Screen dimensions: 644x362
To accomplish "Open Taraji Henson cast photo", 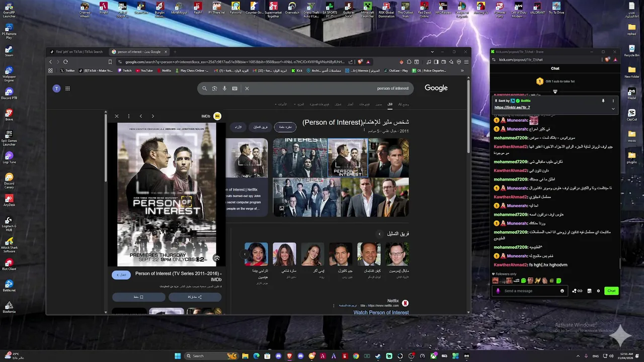I will pos(256,254).
